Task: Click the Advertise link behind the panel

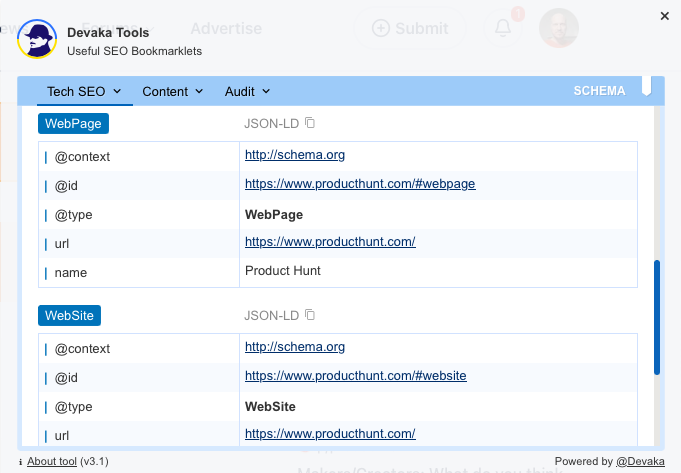Action: tap(226, 29)
